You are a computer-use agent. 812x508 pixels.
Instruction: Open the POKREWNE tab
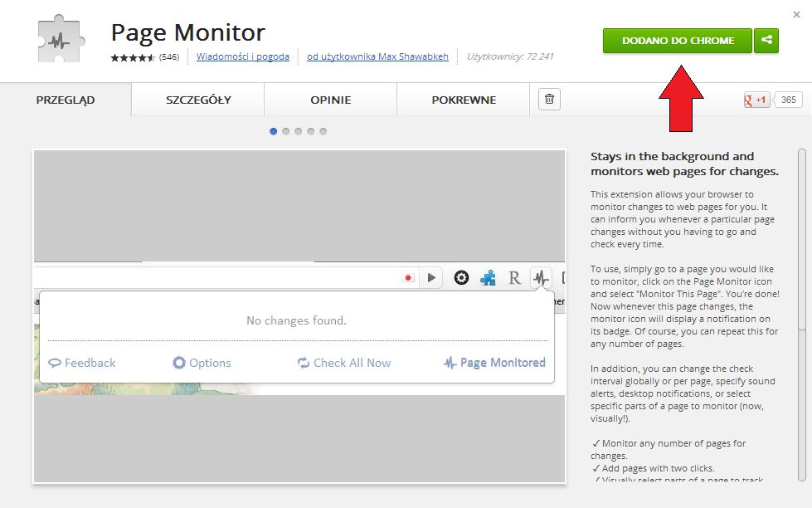464,100
